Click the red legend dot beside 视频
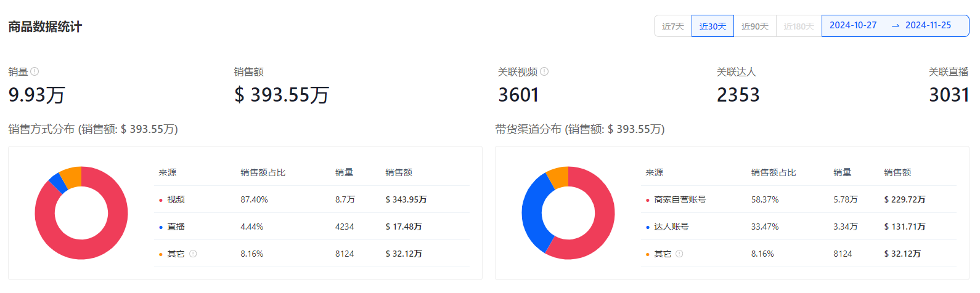Viewport: 980px width, 293px height. tap(161, 200)
